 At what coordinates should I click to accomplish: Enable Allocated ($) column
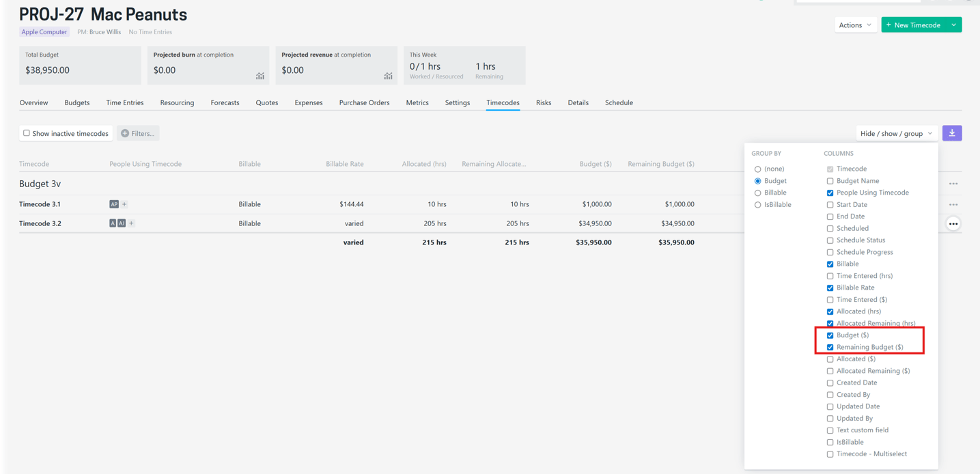click(830, 359)
